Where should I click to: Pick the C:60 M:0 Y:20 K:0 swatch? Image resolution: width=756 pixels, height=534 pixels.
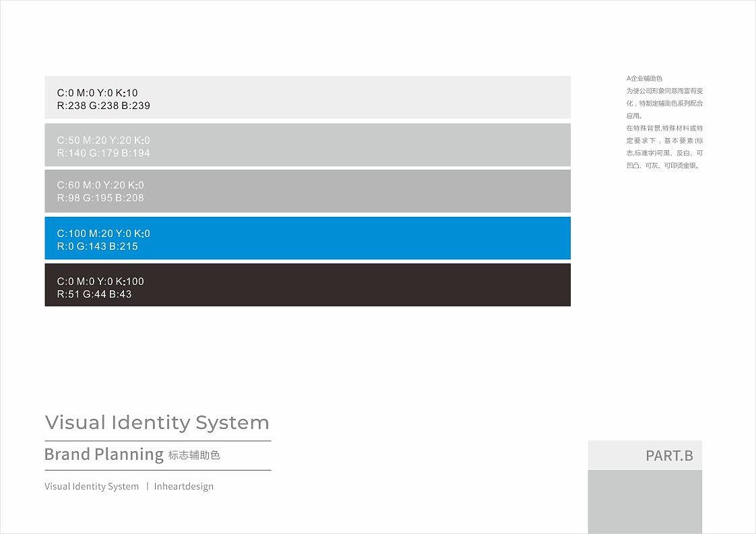click(x=308, y=191)
